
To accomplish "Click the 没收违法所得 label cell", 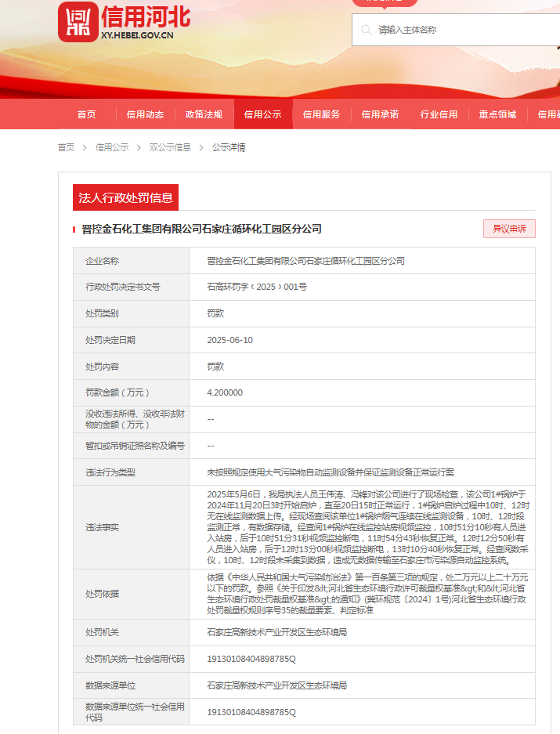I will pos(131,419).
